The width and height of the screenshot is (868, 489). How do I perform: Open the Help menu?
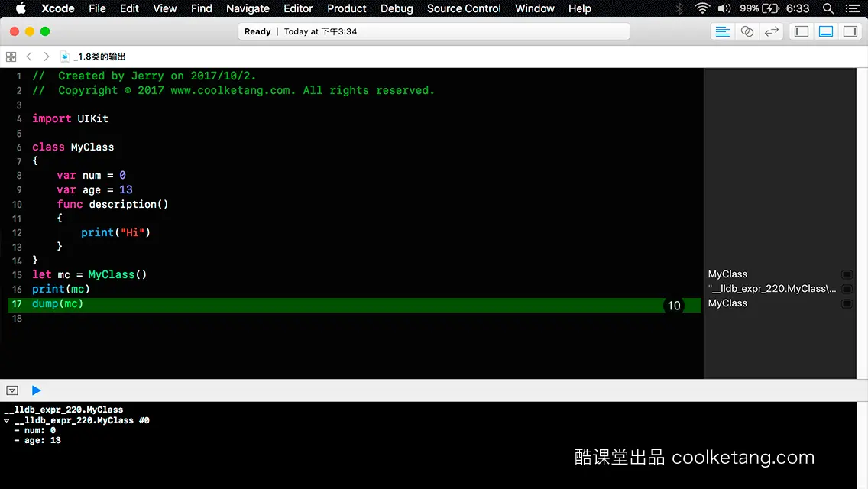tap(580, 8)
